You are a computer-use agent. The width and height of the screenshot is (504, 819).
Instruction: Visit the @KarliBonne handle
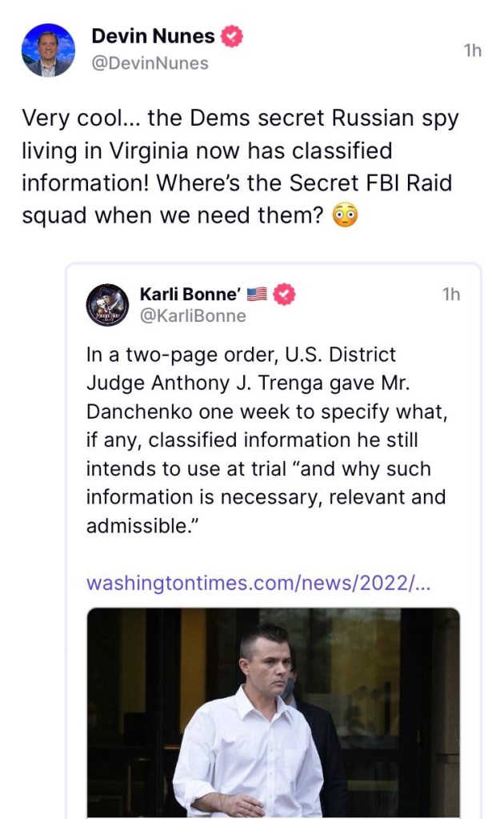pyautogui.click(x=192, y=316)
